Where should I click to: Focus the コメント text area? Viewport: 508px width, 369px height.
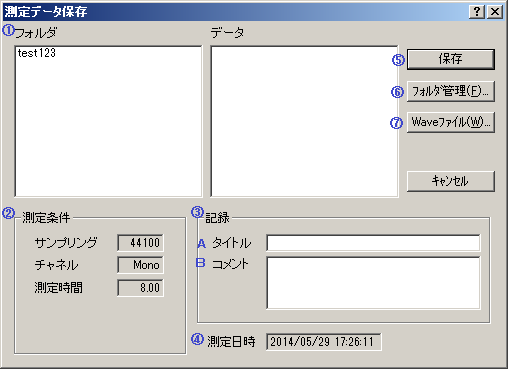[x=373, y=283]
